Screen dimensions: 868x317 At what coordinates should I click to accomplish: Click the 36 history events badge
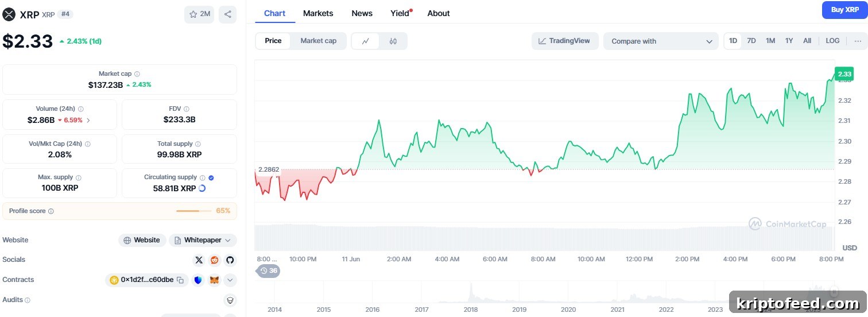[x=268, y=270]
